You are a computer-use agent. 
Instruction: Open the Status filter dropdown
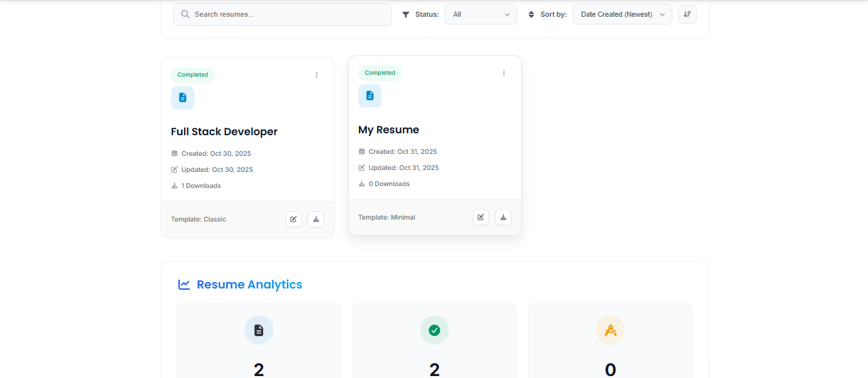point(481,14)
